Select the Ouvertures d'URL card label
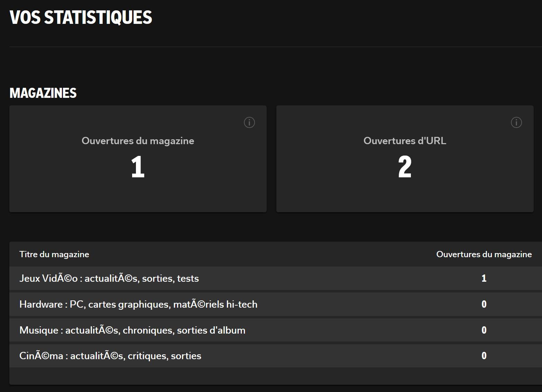The width and height of the screenshot is (542, 392). [x=405, y=141]
